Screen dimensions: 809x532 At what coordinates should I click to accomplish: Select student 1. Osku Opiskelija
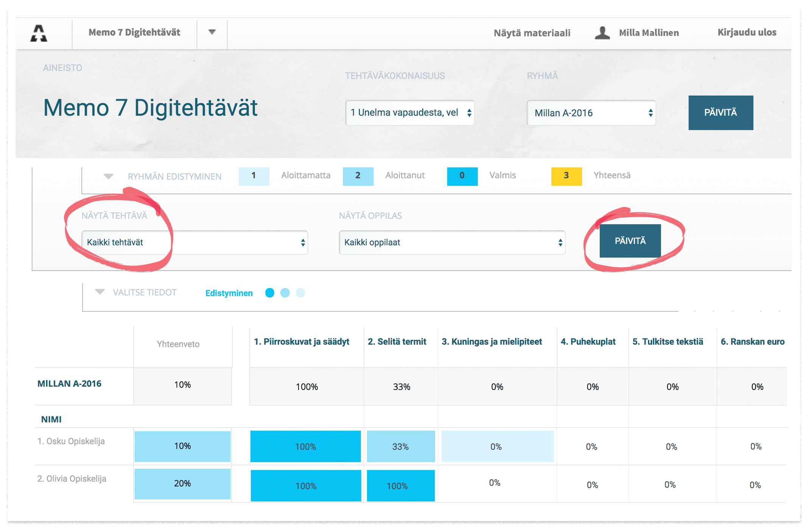pyautogui.click(x=71, y=441)
